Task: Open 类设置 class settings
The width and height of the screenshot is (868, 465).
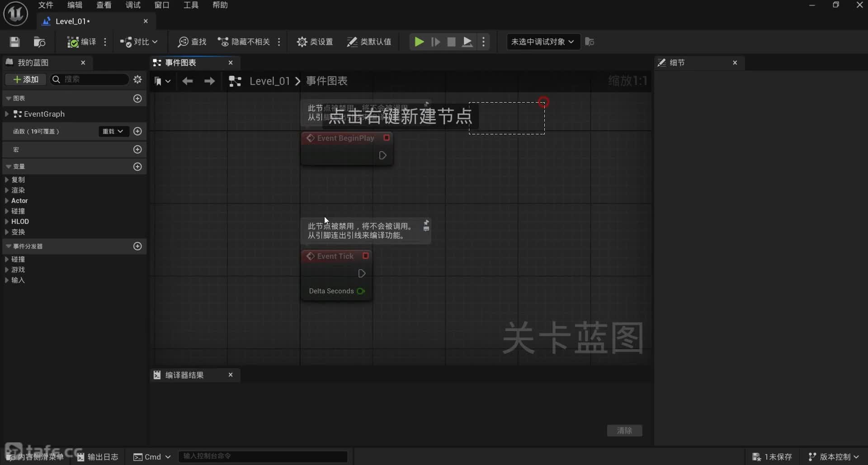Action: point(315,42)
